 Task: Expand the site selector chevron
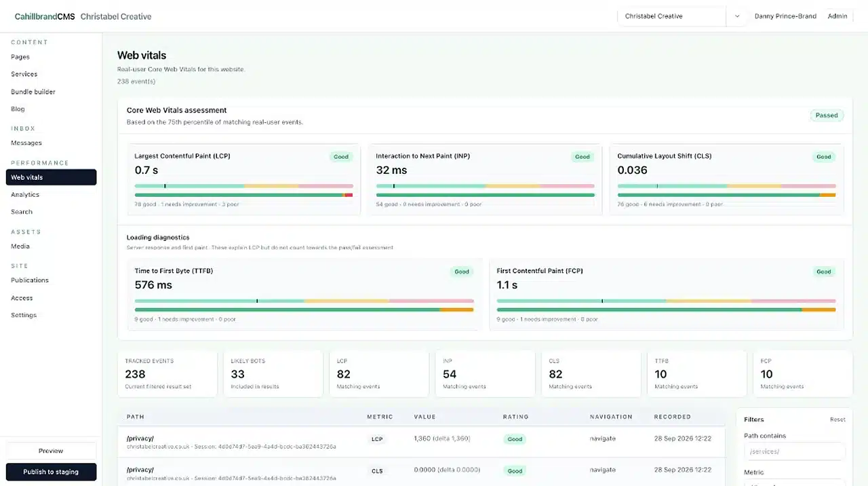coord(736,16)
